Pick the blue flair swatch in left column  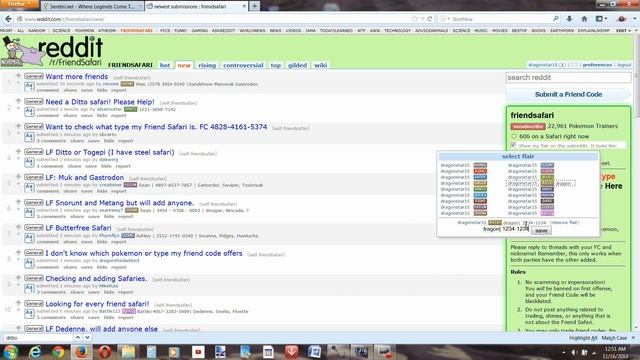coord(480,177)
